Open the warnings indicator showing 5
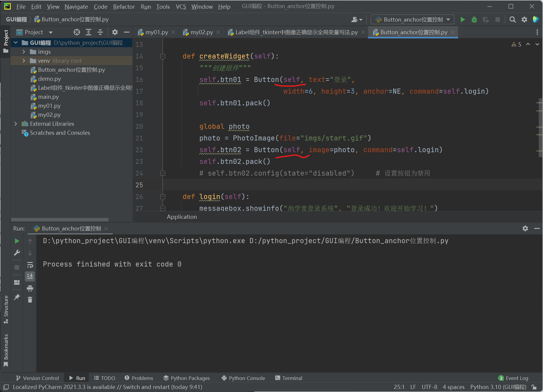Screen dimensions: 543x392 click(516, 44)
